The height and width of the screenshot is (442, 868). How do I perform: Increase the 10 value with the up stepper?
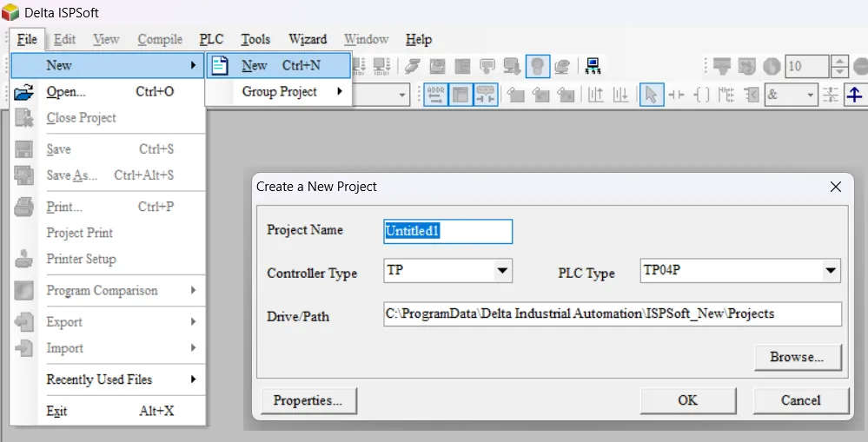pos(840,62)
